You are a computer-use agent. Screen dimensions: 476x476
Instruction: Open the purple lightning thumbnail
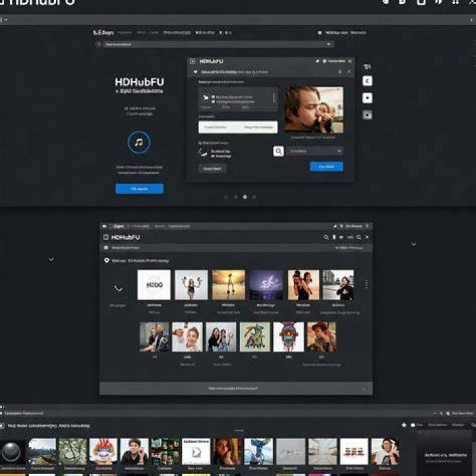click(266, 285)
